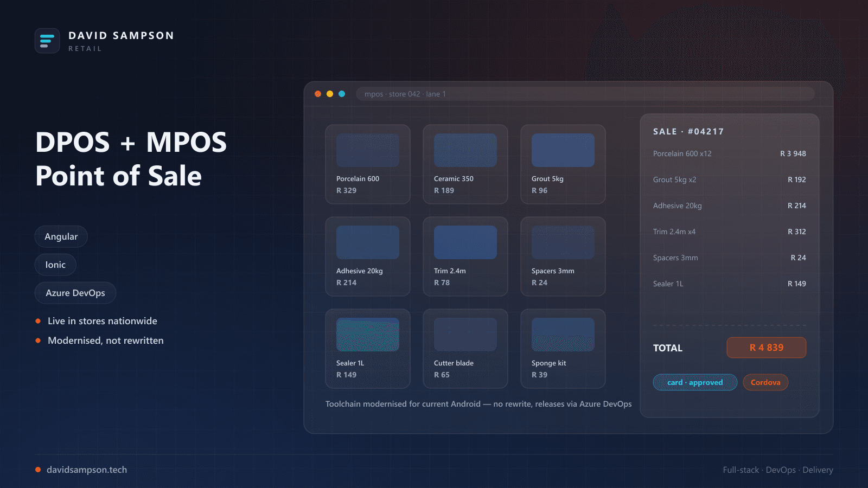Tap the Cutter blade product card
868x488 pixels.
(465, 349)
